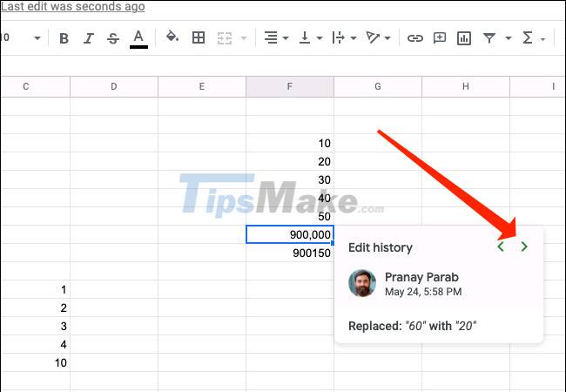Expand text rotation dropdown arrow
This screenshot has width=566, height=392.
point(387,38)
